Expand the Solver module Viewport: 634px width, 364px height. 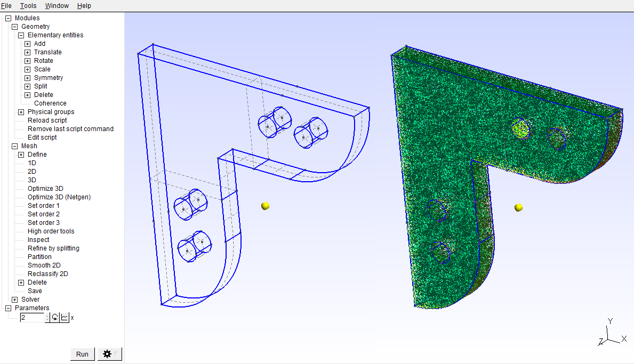pyautogui.click(x=15, y=300)
